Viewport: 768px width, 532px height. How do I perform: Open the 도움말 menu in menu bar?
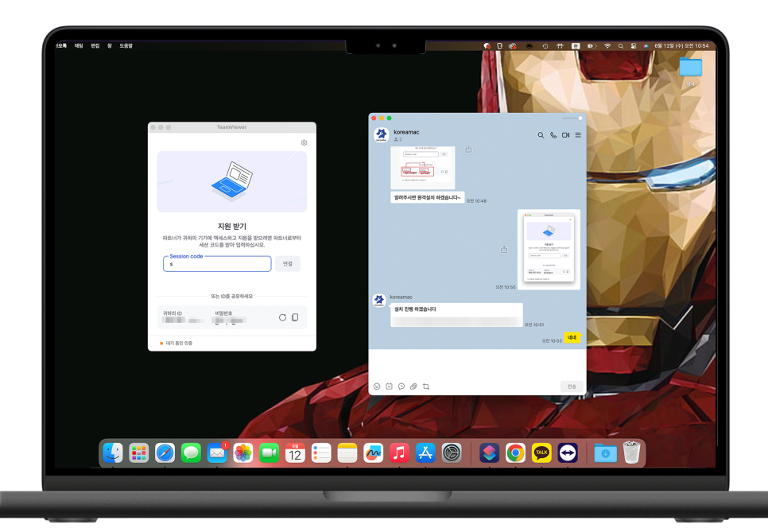[126, 45]
